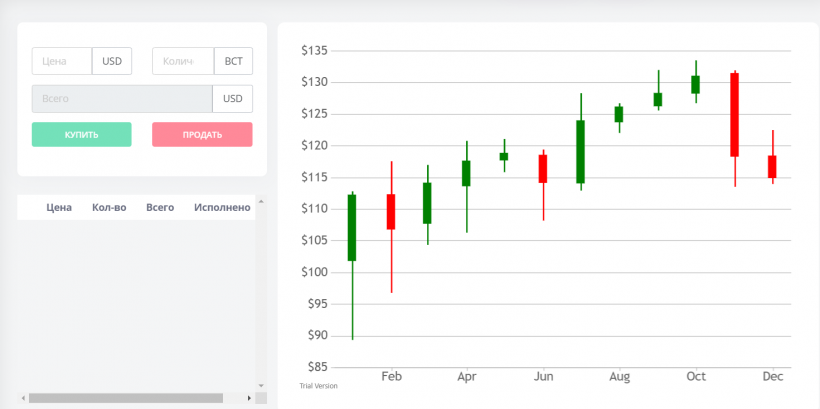Viewport: 820px width, 409px height.
Task: Click the Исполнено column header
Action: coord(222,208)
